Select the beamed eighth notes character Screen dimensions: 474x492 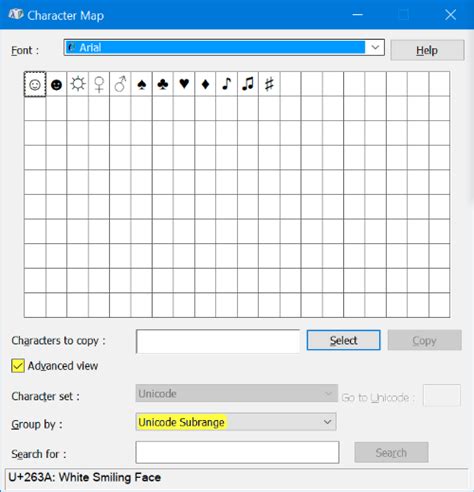pyautogui.click(x=248, y=84)
